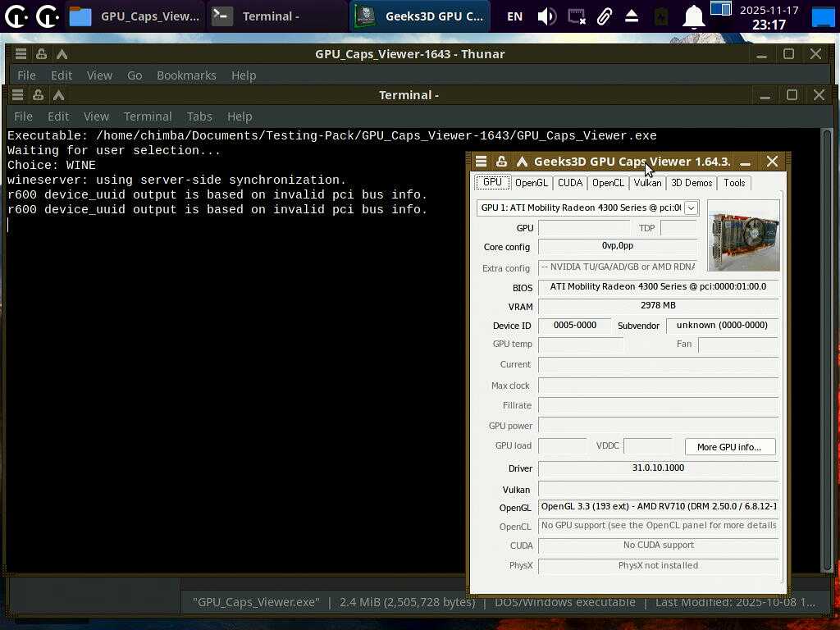Open the Help menu in Thunar
The height and width of the screenshot is (630, 840).
point(243,75)
